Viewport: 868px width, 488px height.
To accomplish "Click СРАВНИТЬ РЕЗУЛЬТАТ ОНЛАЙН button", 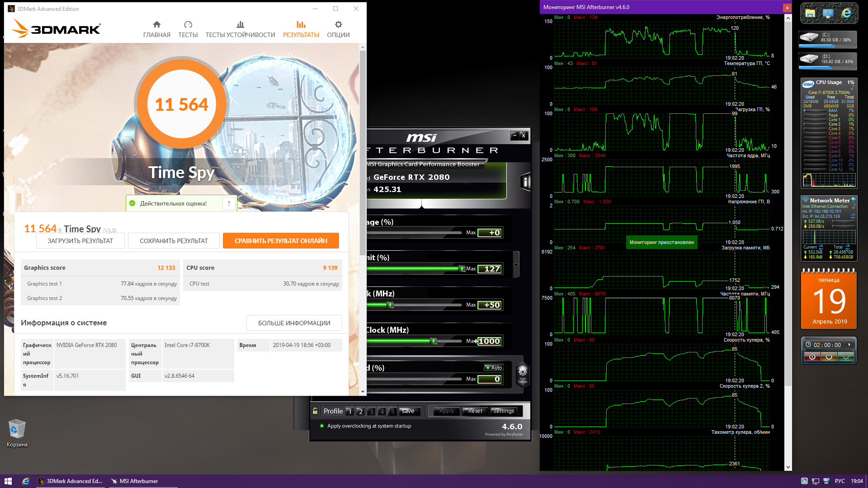I will (x=281, y=241).
